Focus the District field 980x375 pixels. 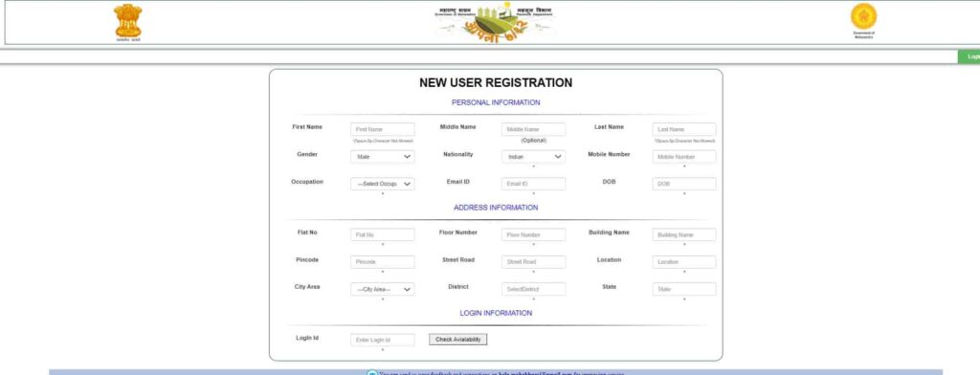[533, 289]
